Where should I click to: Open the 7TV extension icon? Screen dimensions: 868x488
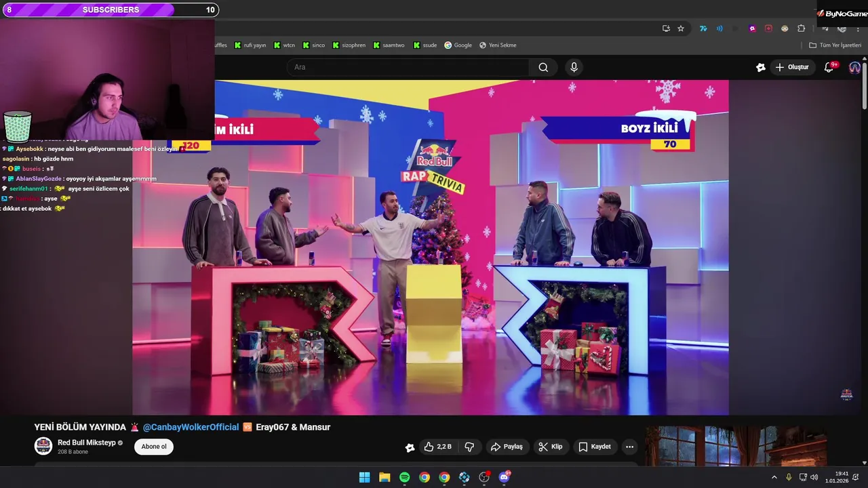[703, 28]
